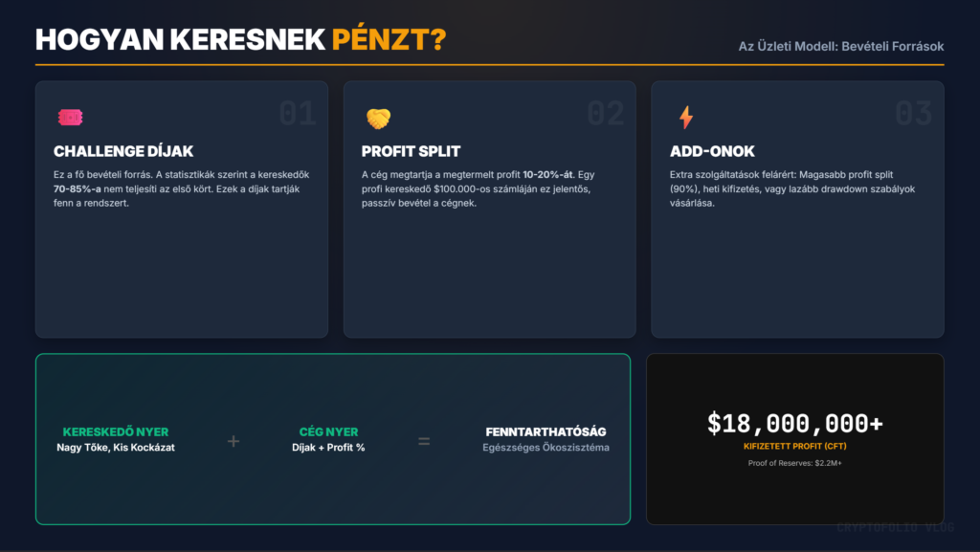Click the $18,000,000+ figure
This screenshot has height=552, width=980.
(794, 424)
